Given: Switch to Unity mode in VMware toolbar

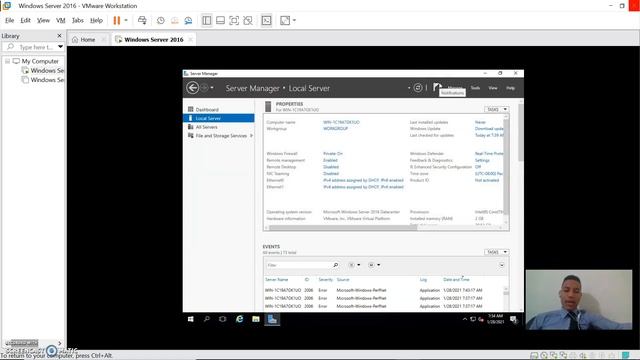Looking at the screenshot, I should pyautogui.click(x=248, y=20).
